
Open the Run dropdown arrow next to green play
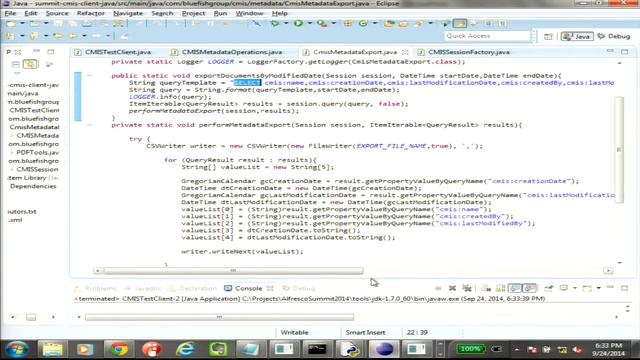(x=309, y=23)
